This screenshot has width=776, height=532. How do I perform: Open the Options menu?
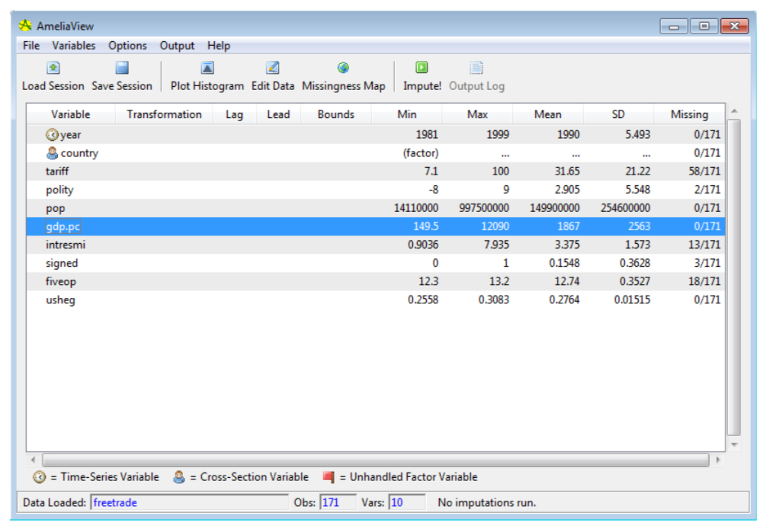tap(127, 46)
